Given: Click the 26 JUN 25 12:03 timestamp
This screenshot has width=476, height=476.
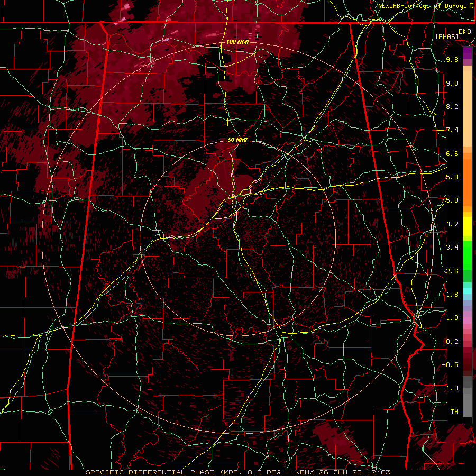Looking at the screenshot, I should [x=354, y=472].
